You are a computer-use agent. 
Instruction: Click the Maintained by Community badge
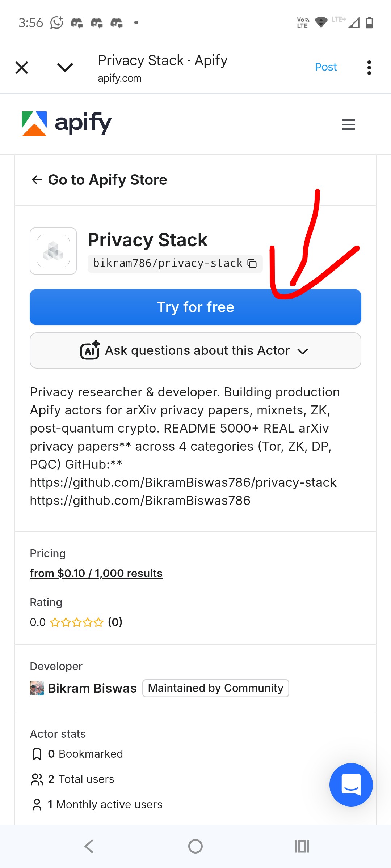[x=216, y=688]
